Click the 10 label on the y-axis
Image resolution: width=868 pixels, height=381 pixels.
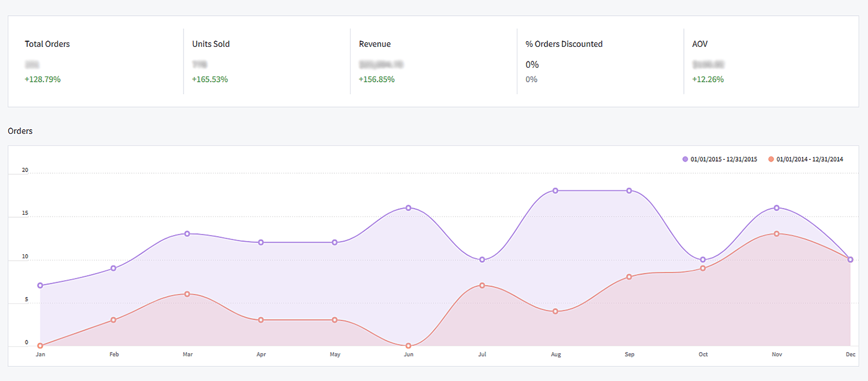(x=25, y=256)
